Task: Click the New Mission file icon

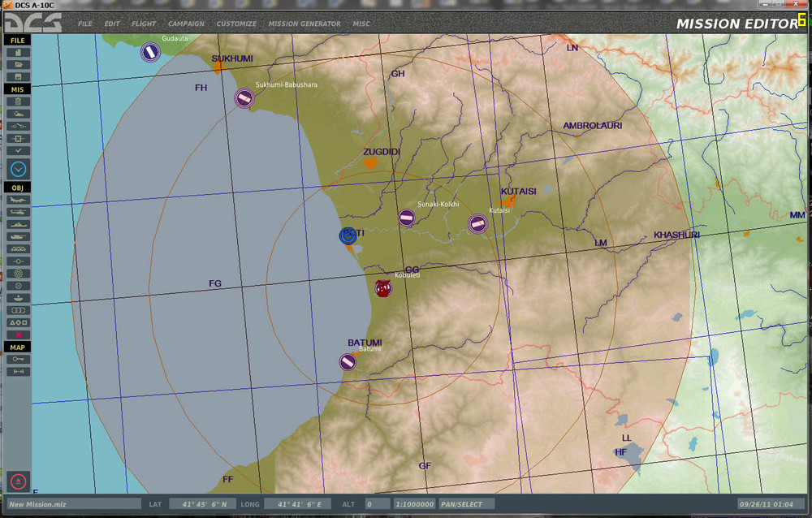Action: click(x=18, y=52)
